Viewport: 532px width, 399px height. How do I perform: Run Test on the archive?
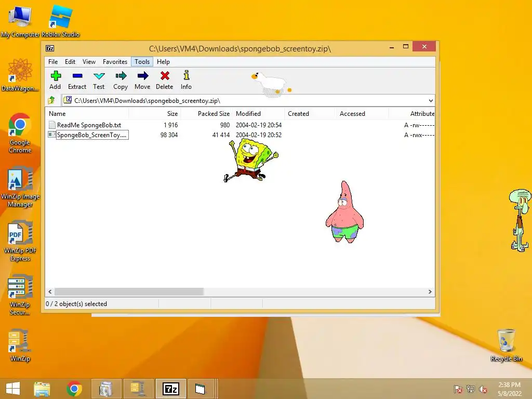[99, 81]
